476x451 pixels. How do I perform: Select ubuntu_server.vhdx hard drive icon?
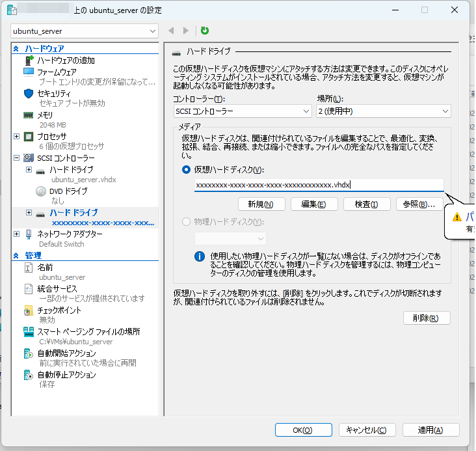[40, 172]
